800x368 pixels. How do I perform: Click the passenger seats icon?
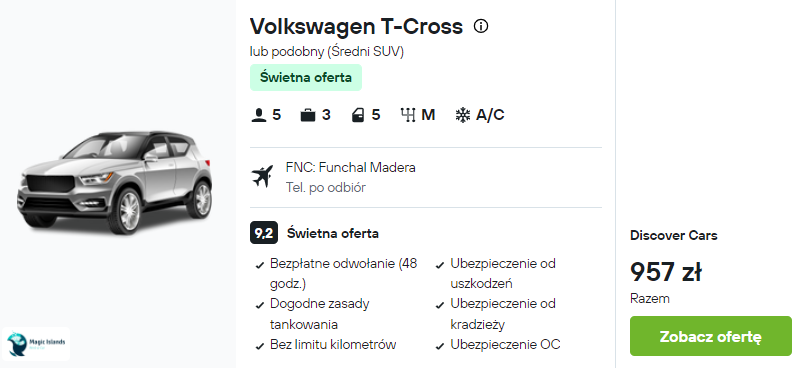(259, 115)
